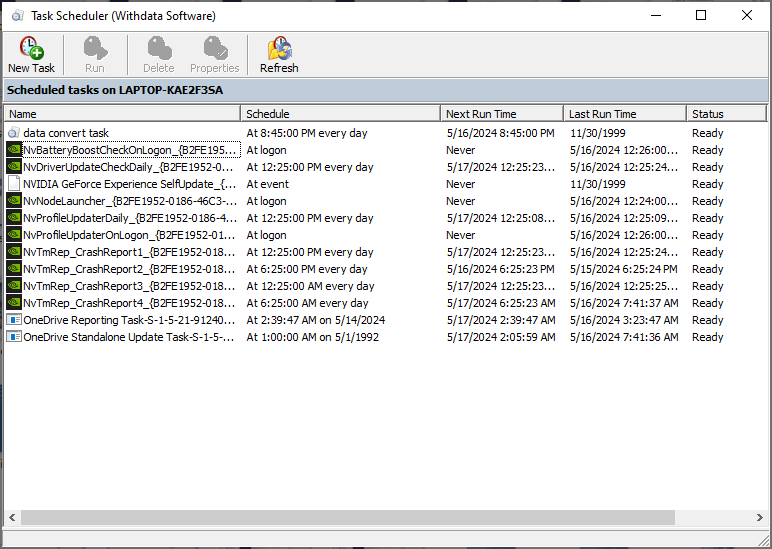Click horizontal scrollbar left arrow
Image resolution: width=772 pixels, height=549 pixels.
[x=12, y=518]
